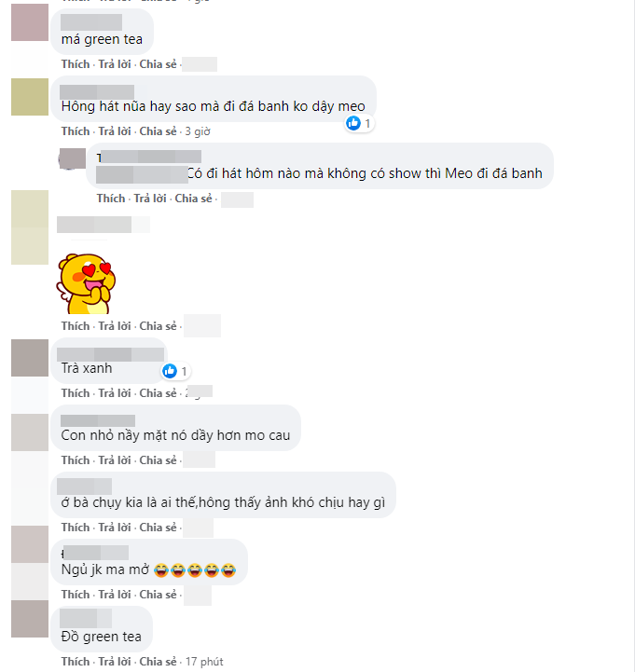The width and height of the screenshot is (635, 672).
Task: Click avatar beside 'Đồ green tea' comment
Action: point(30,619)
